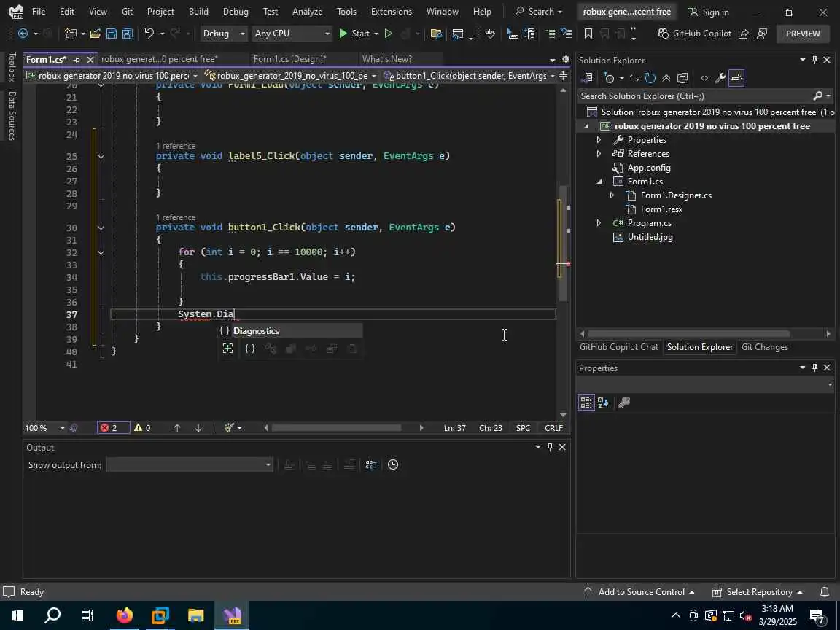This screenshot has height=630, width=840.
Task: Start without debugging using outlined play icon
Action: pos(389,34)
